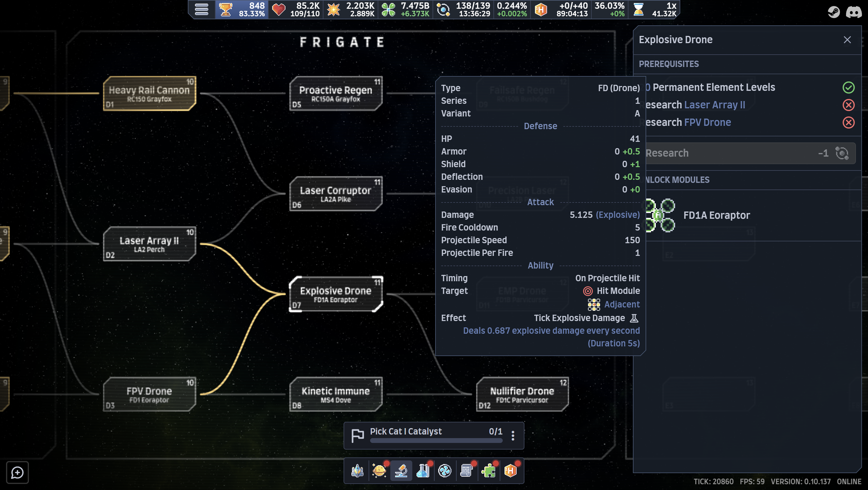Open the Discord icon at top right
This screenshot has width=868, height=490.
point(854,12)
